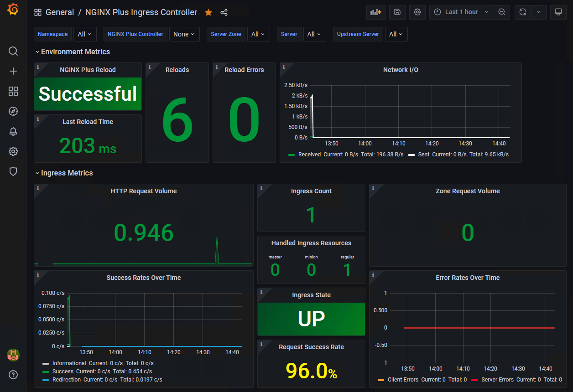Open the Alerting bell icon
Viewport: 573px width, 392px height.
click(x=13, y=131)
